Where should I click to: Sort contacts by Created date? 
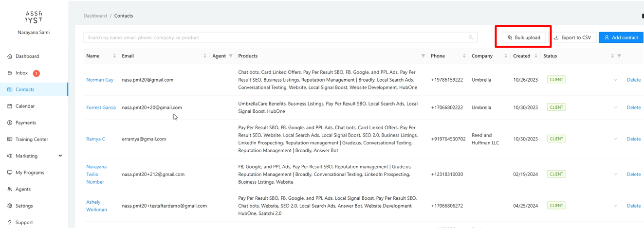(x=536, y=56)
